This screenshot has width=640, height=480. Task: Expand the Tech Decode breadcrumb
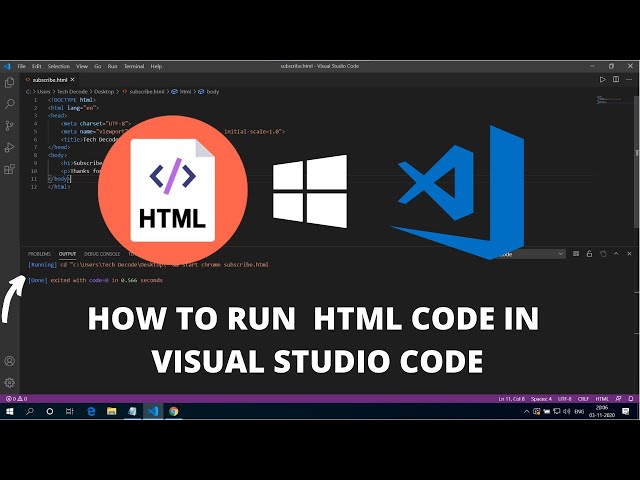point(72,92)
